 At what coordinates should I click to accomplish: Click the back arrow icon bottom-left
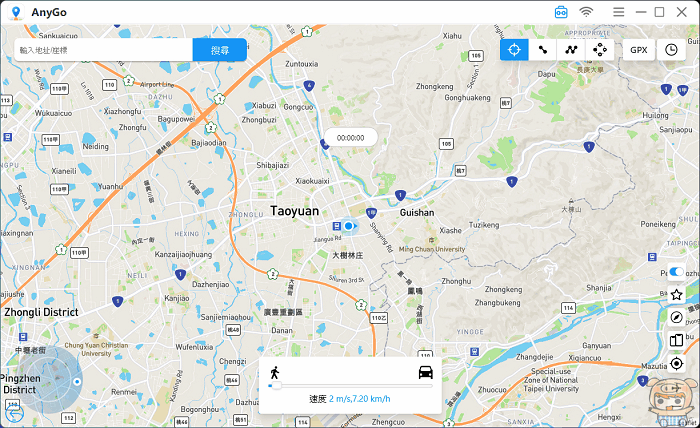14,414
